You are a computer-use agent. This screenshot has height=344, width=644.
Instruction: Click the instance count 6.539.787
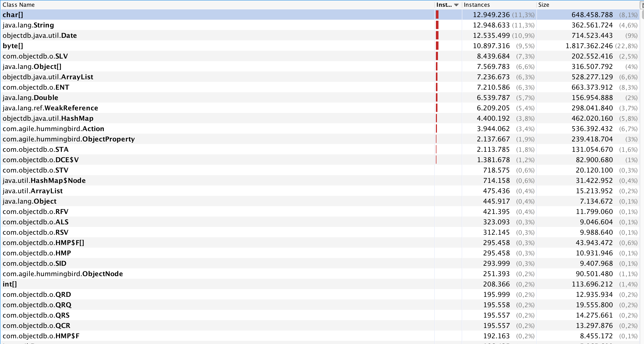tap(493, 98)
